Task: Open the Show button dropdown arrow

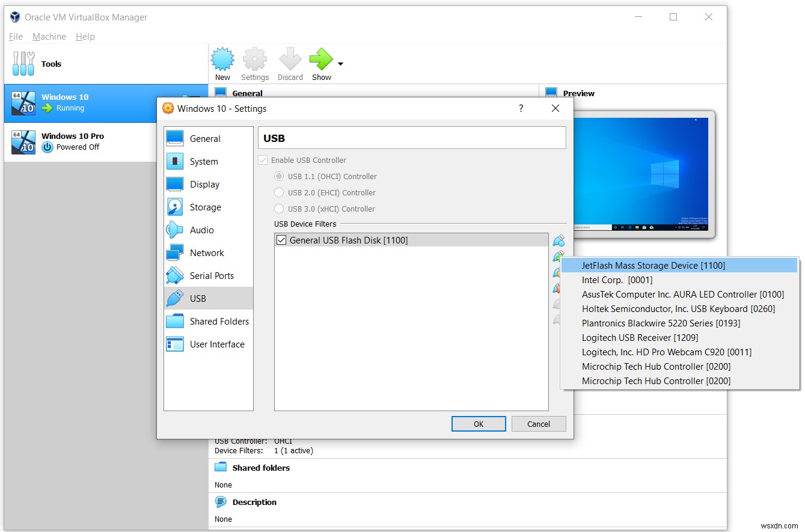Action: (339, 63)
